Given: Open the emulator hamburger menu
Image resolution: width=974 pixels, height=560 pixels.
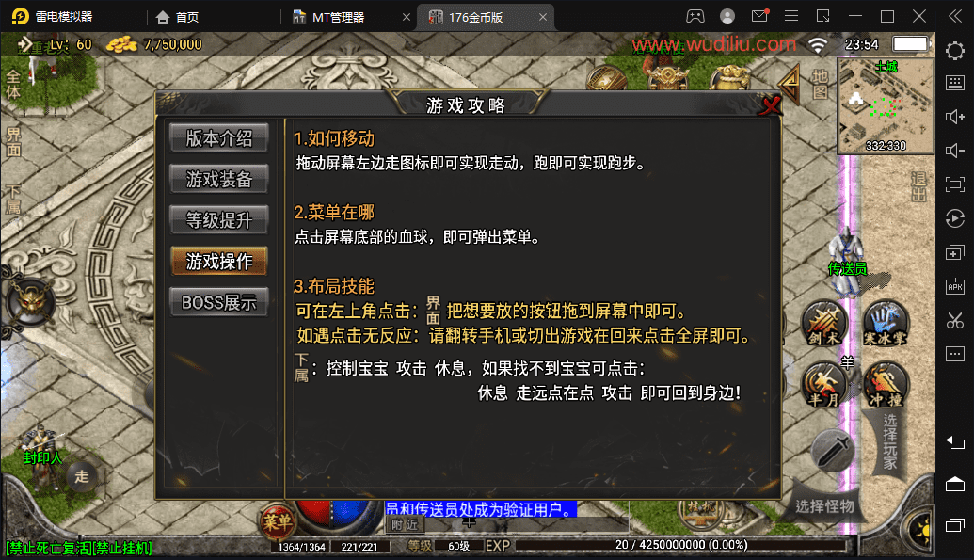Looking at the screenshot, I should pos(791,16).
